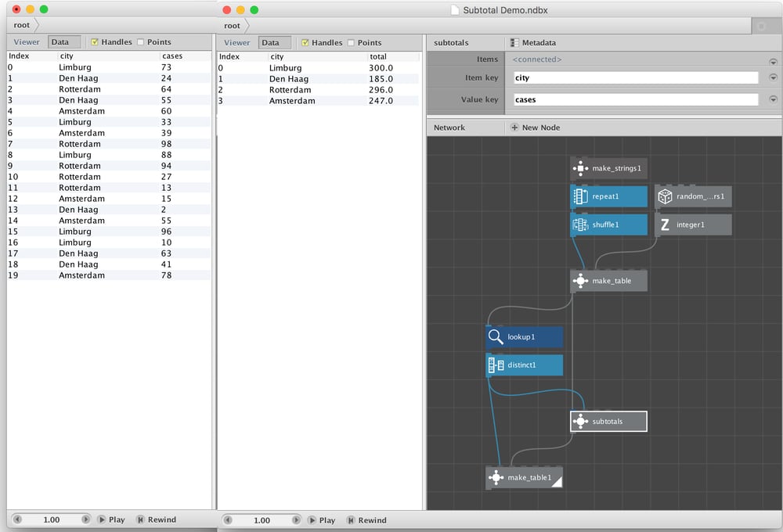Click the Item key text field

tap(636, 77)
